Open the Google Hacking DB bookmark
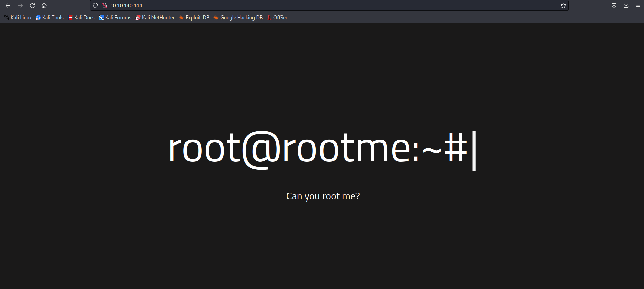644x289 pixels. click(x=238, y=18)
